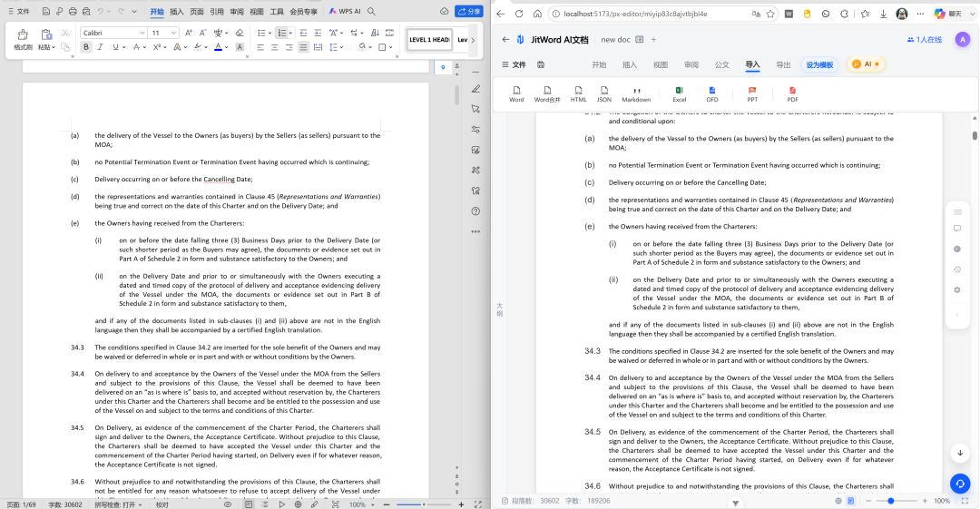980x509 pixels.
Task: Switch to WPS 插入 tab
Action: 177,11
